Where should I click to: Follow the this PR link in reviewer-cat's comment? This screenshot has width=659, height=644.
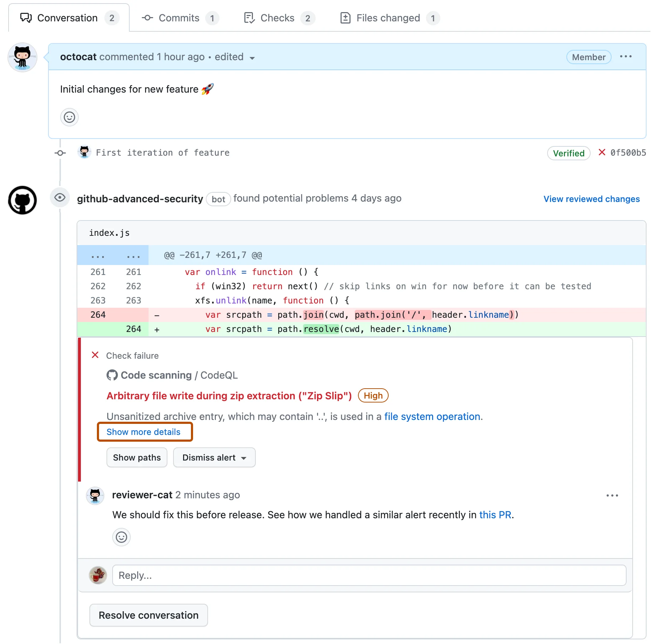click(495, 514)
